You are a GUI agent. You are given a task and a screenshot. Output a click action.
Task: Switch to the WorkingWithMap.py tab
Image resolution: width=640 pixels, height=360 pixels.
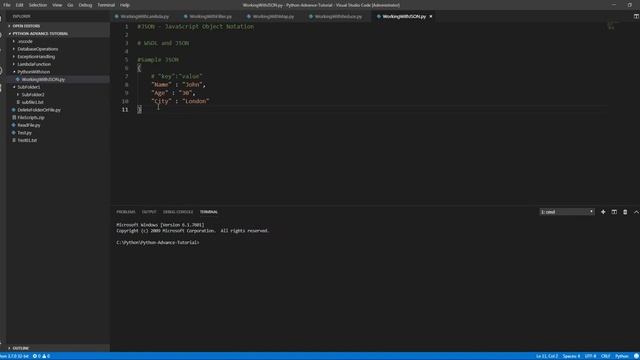[273, 17]
